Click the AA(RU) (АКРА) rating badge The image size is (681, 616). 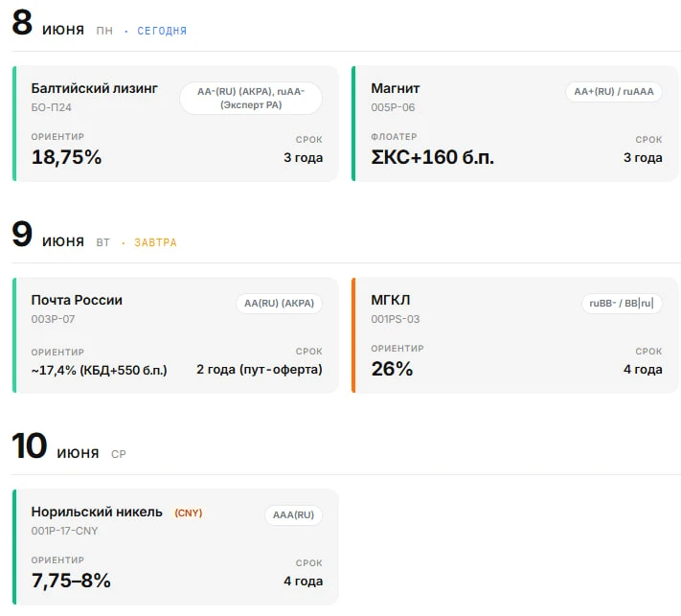280,304
